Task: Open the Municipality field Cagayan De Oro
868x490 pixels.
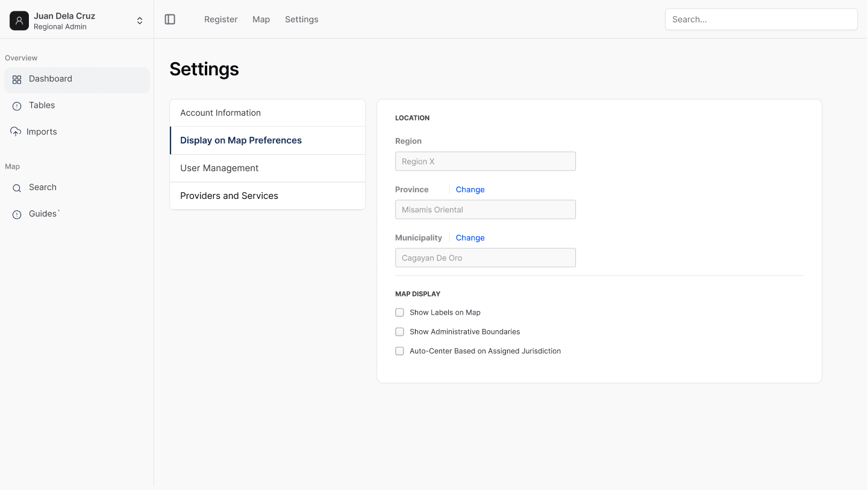Action: [485, 258]
